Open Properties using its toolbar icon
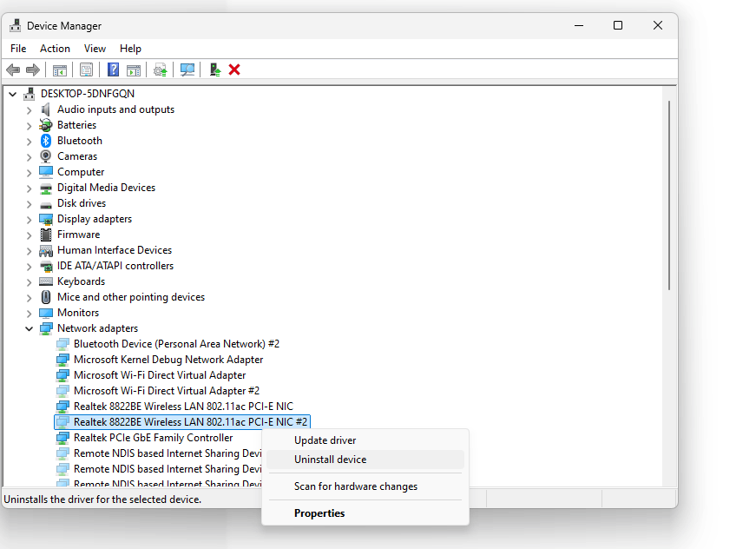The height and width of the screenshot is (549, 756). (x=86, y=69)
